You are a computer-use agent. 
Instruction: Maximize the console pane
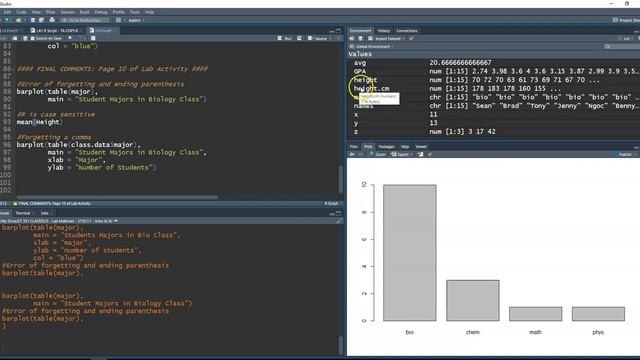pos(338,213)
